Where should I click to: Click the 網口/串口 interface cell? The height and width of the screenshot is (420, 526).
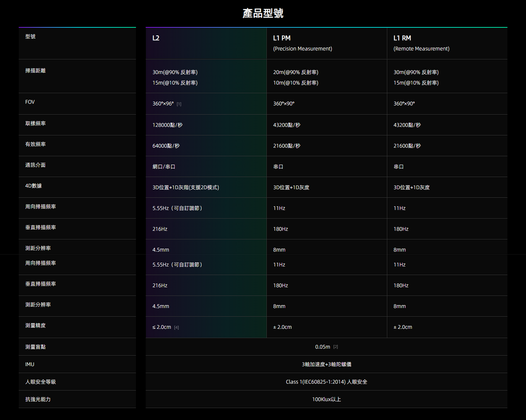[164, 167]
